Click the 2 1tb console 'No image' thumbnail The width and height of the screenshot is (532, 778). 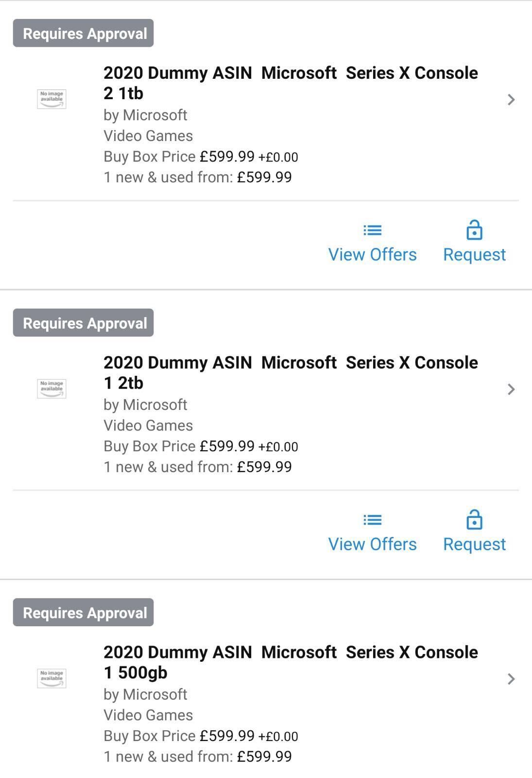coord(51,99)
